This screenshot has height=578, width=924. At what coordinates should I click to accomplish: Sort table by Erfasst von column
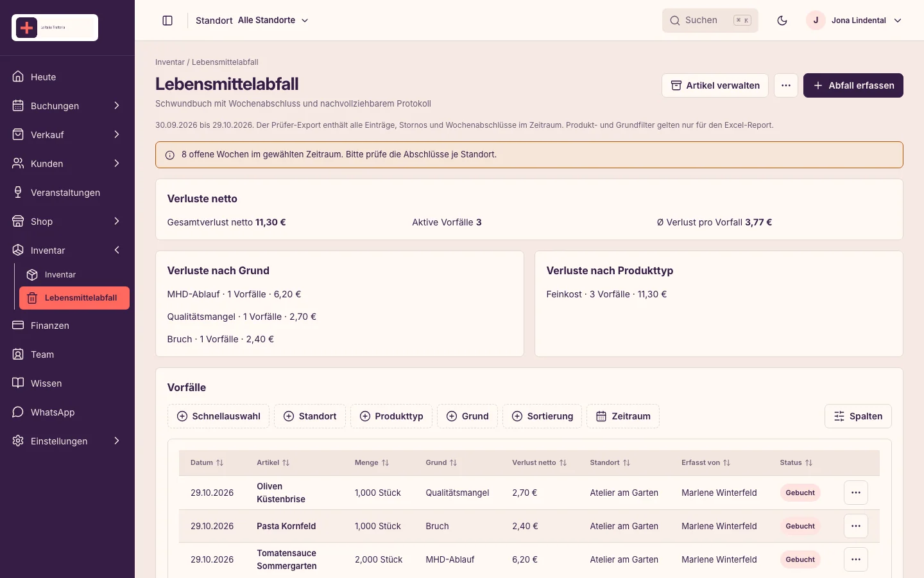706,462
